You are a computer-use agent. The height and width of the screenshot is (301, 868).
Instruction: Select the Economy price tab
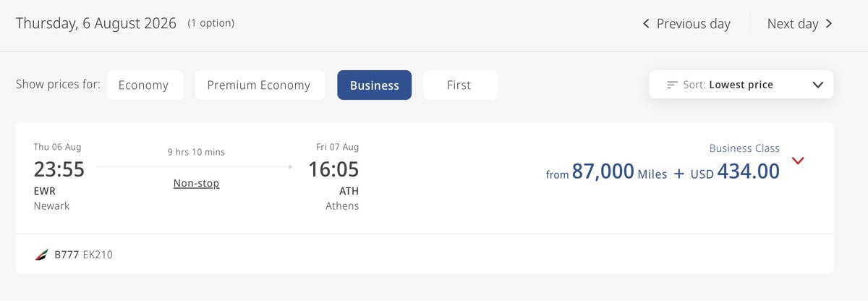[143, 85]
